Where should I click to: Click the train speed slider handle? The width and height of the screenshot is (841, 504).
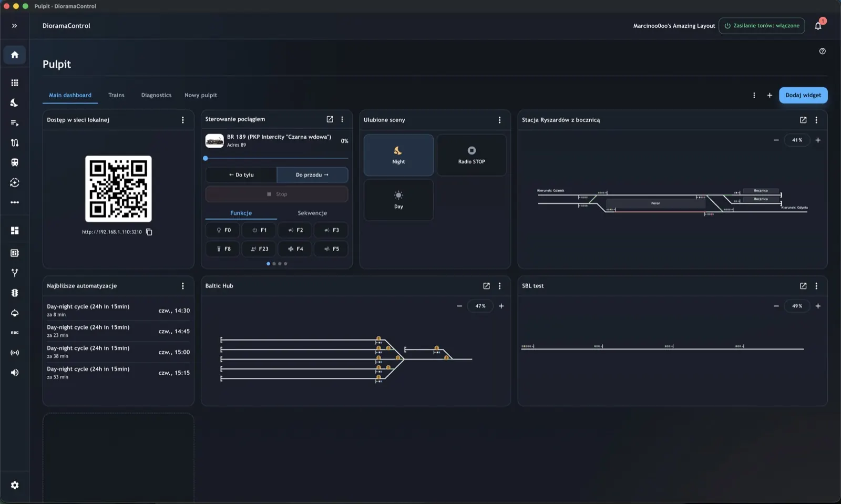[x=206, y=158]
